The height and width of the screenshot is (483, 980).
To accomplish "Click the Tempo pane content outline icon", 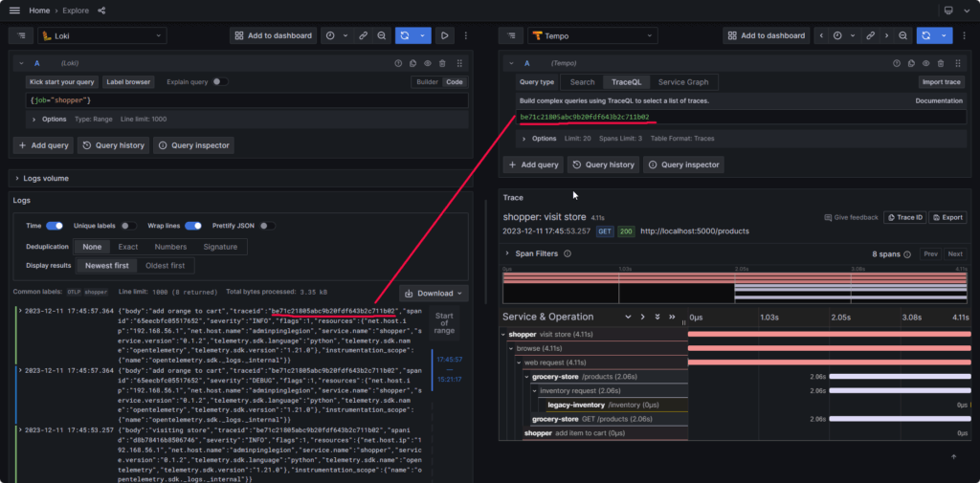I will [511, 35].
